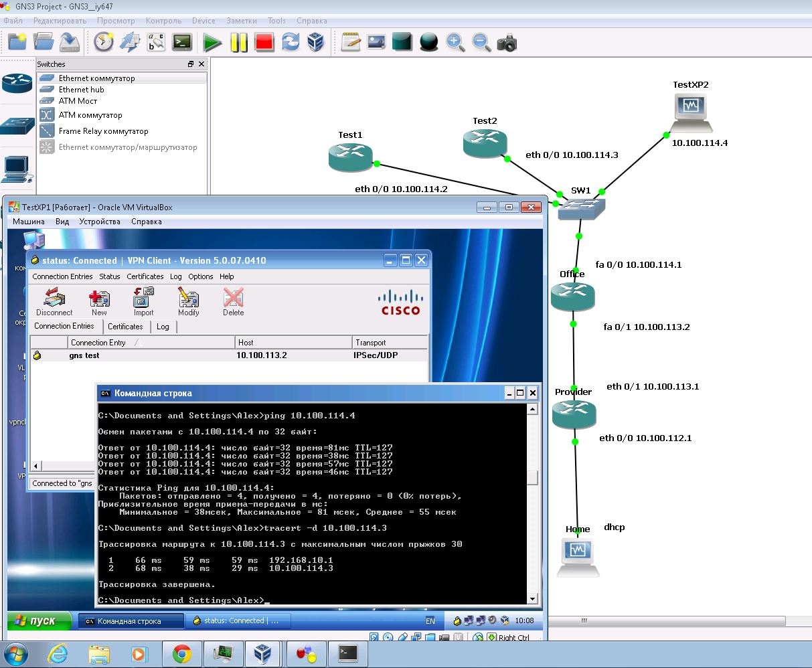Image resolution: width=812 pixels, height=668 pixels.
Task: Select Ethernet коммутатор in Switches list
Action: (123, 78)
